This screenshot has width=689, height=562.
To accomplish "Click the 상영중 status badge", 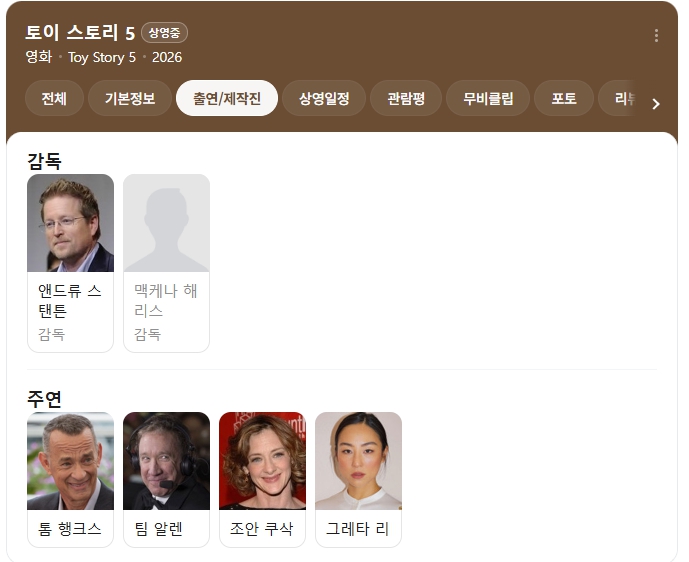I will 164,33.
